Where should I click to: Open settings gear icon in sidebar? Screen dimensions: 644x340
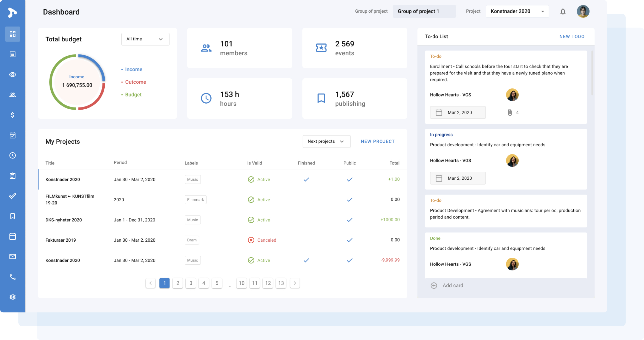(12, 297)
